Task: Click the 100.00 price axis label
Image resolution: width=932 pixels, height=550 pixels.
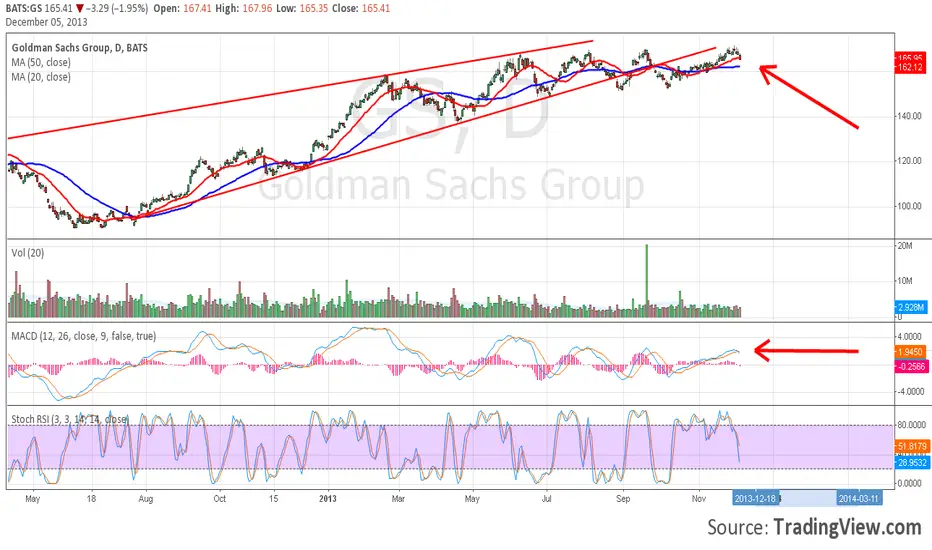Action: [909, 206]
